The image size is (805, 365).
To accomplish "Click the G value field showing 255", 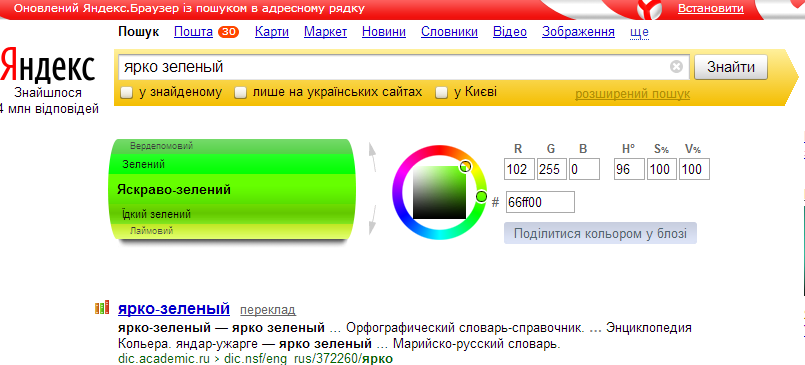I will tap(552, 169).
